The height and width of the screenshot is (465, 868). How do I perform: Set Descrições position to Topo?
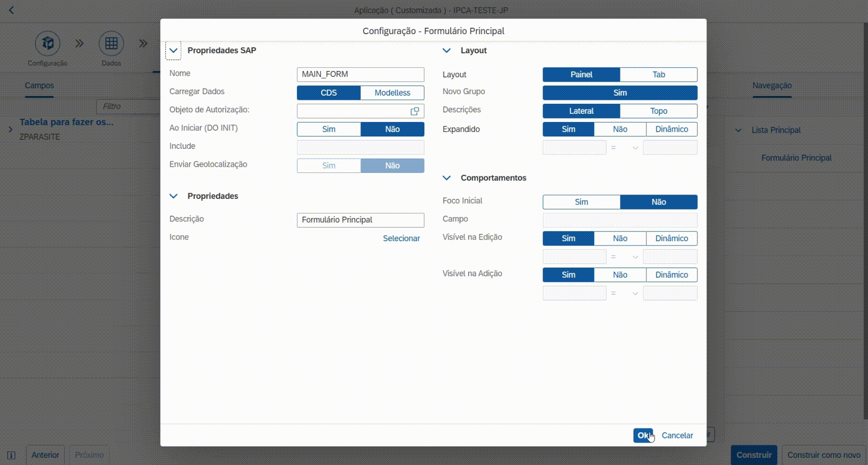pos(658,111)
